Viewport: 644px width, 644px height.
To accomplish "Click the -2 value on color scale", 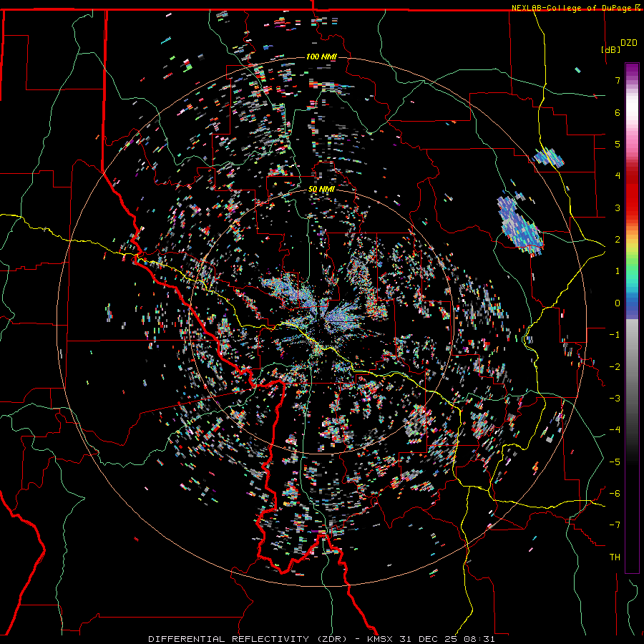I will tap(615, 367).
